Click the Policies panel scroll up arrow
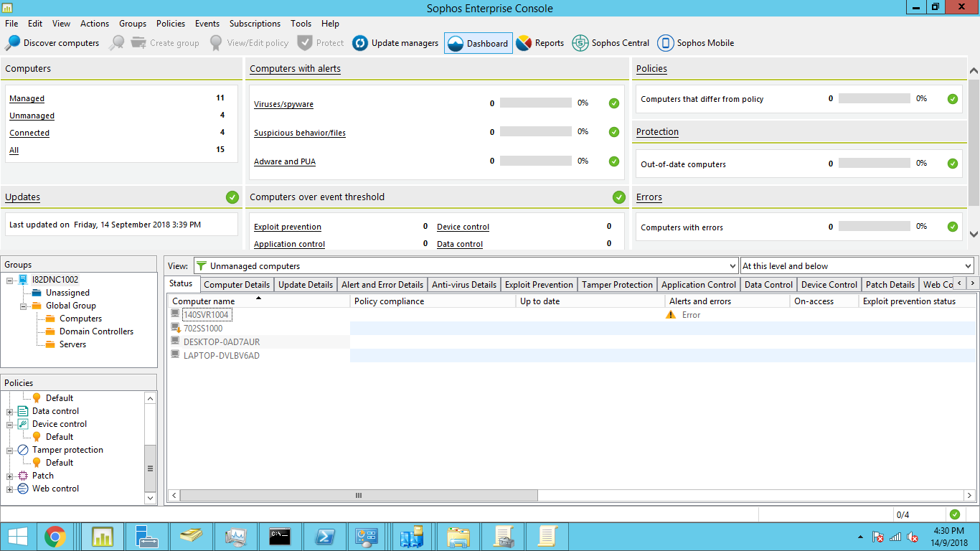Screen dimensions: 980x551 click(150, 398)
